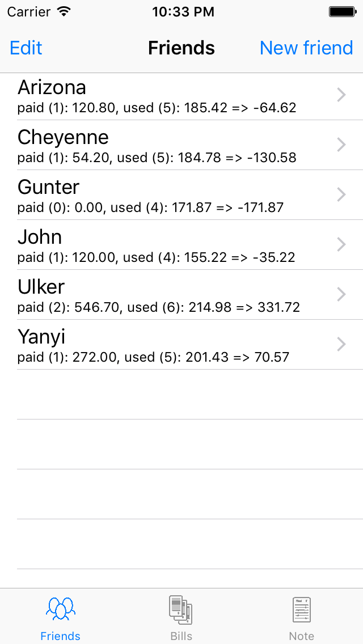Tap the chevron next to John
The height and width of the screenshot is (644, 363).
click(341, 245)
